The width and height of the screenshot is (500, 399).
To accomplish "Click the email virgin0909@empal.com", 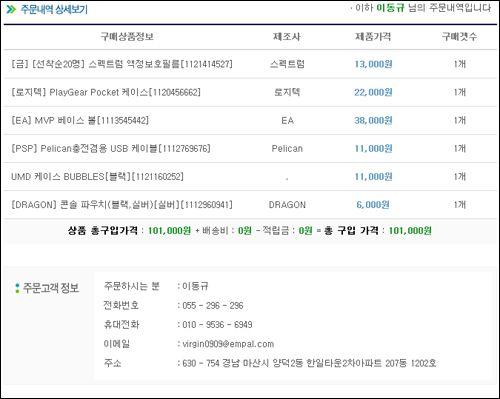I will 228,344.
